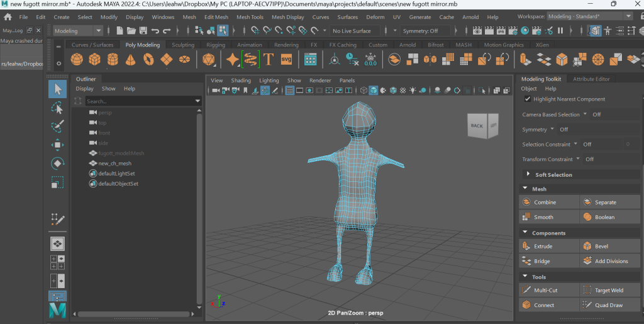Create a polygon sphere from the shelf
This screenshot has height=324, width=644.
[x=77, y=60]
